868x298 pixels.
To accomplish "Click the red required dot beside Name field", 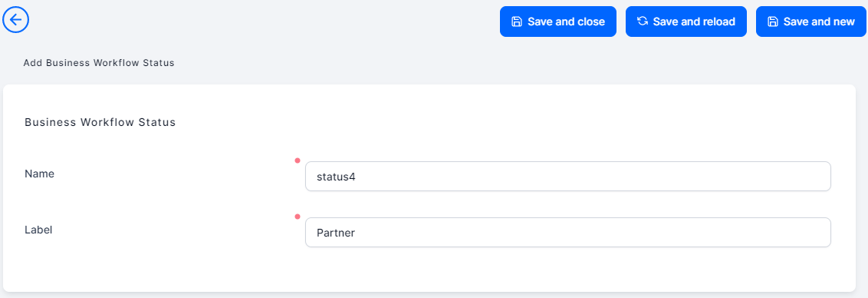I will [298, 161].
